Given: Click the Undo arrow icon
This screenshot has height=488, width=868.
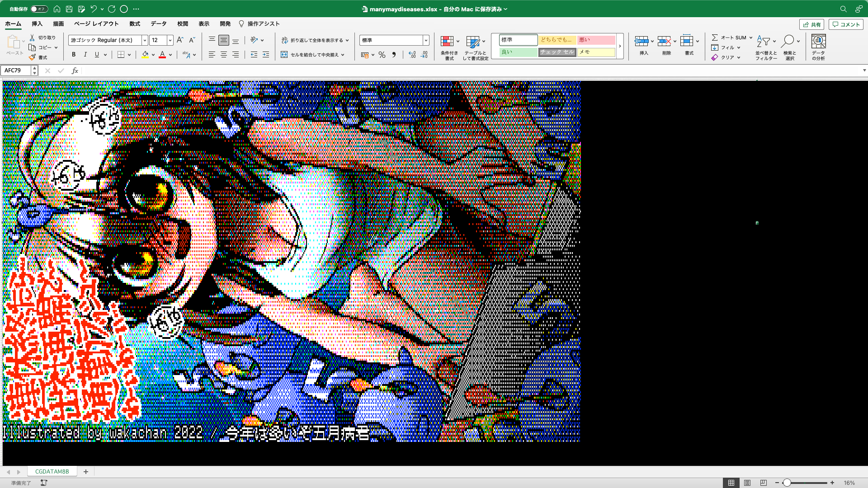Looking at the screenshot, I should coord(94,9).
